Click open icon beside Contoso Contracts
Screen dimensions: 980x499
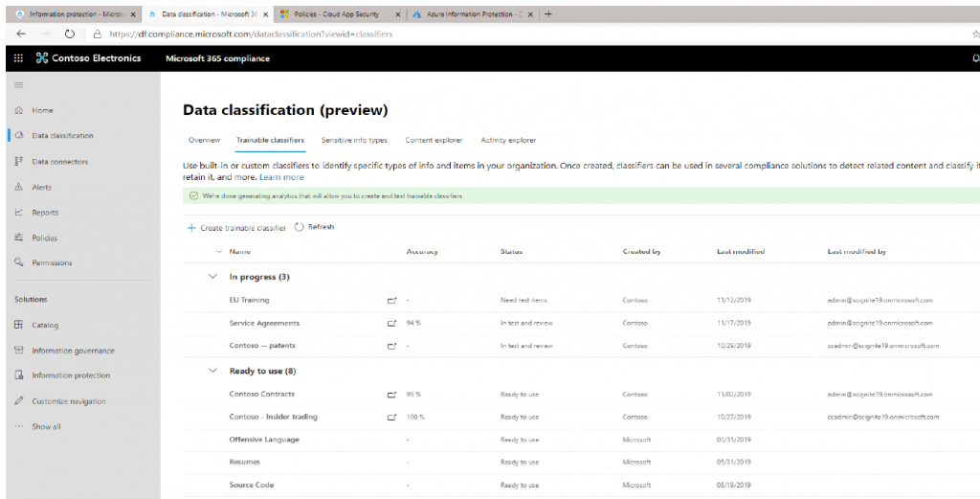pos(391,395)
